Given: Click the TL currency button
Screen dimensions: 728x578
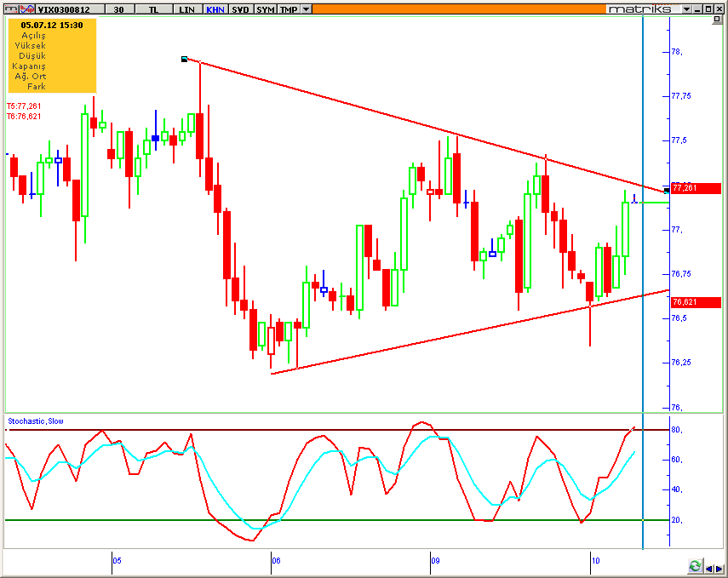Looking at the screenshot, I should coord(153,9).
